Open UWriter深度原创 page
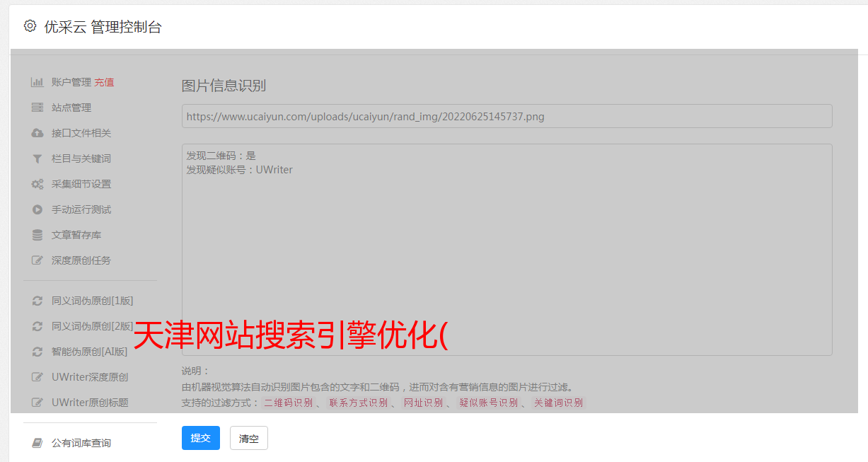Image resolution: width=868 pixels, height=462 pixels. [x=90, y=377]
